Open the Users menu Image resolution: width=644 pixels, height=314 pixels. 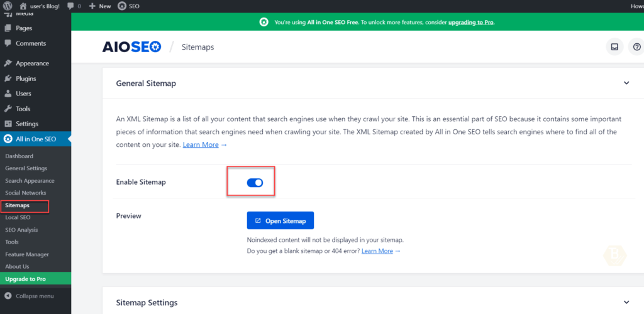[23, 94]
